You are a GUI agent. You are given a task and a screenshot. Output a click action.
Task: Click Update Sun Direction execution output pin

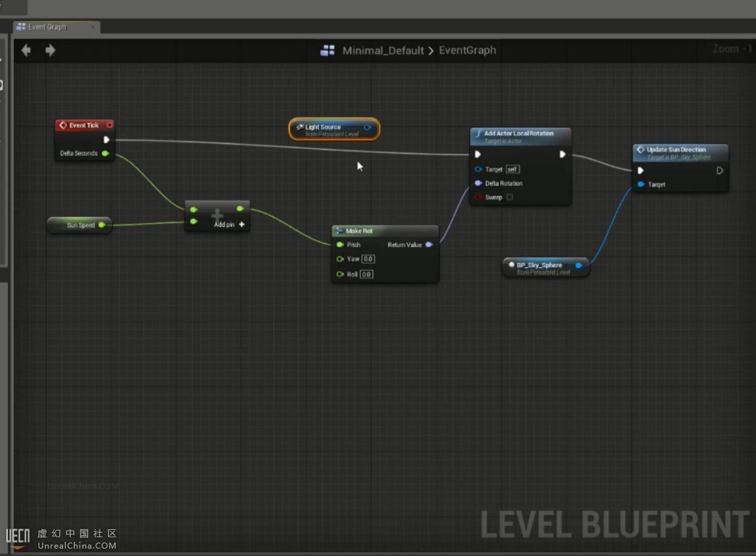coord(719,171)
